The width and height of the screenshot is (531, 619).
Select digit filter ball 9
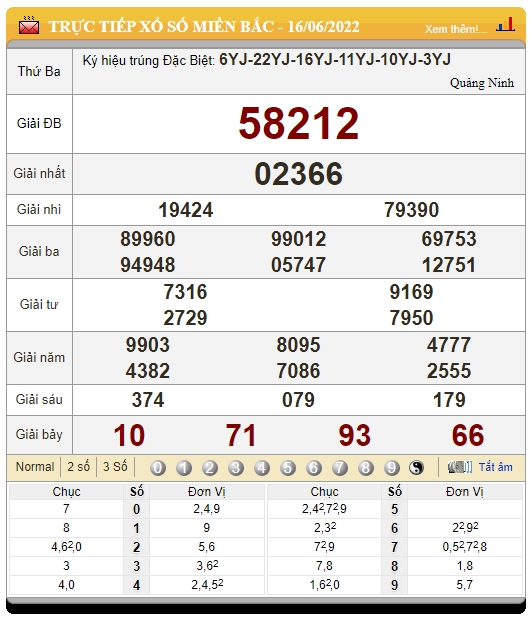(392, 468)
